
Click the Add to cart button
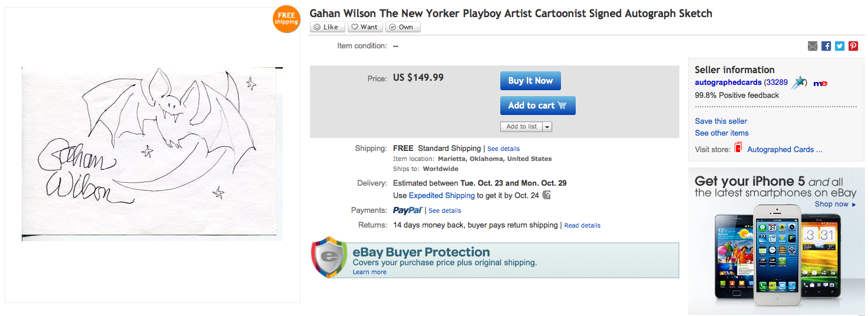tap(537, 106)
